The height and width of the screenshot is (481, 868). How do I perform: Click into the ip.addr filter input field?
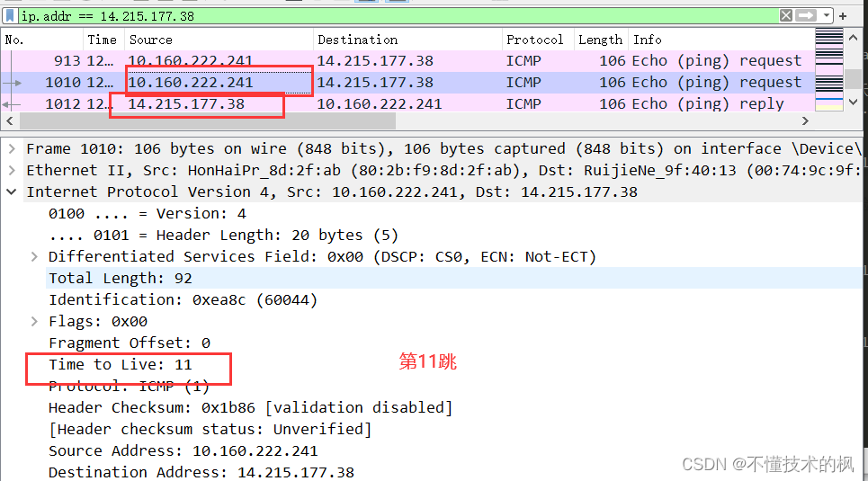(x=398, y=16)
